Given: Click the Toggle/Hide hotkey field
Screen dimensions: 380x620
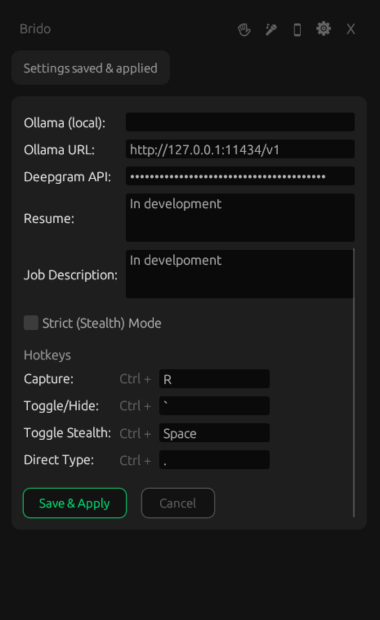Looking at the screenshot, I should coord(214,406).
